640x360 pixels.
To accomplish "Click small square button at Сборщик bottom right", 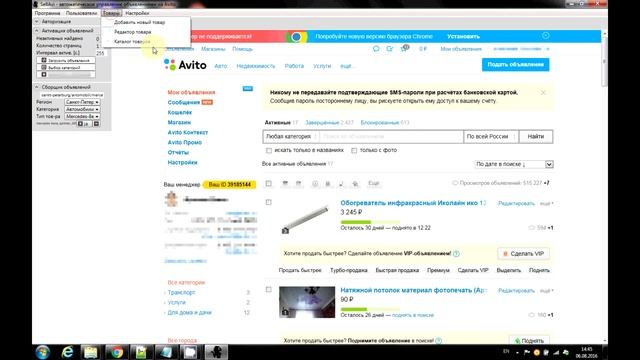I will tap(96, 123).
